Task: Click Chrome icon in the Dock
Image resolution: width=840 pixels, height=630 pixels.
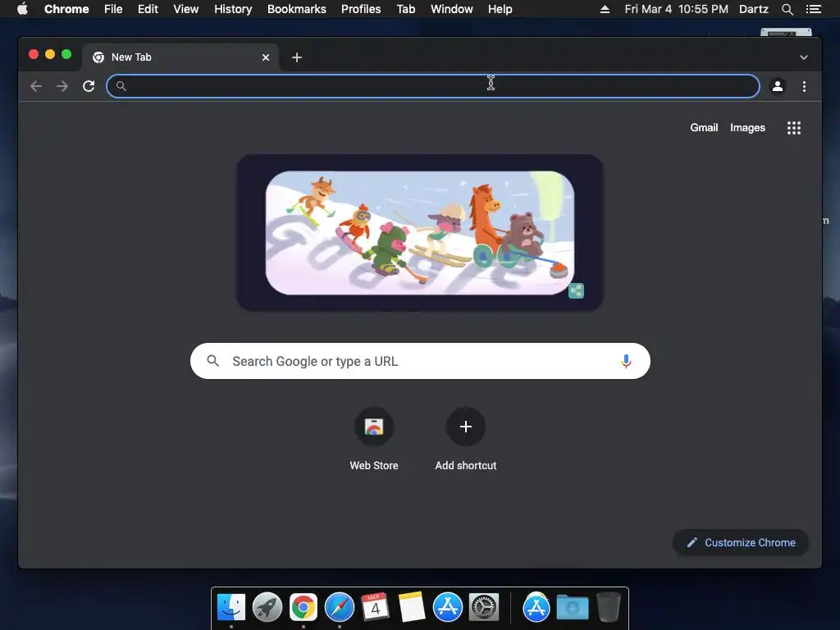Action: tap(304, 608)
